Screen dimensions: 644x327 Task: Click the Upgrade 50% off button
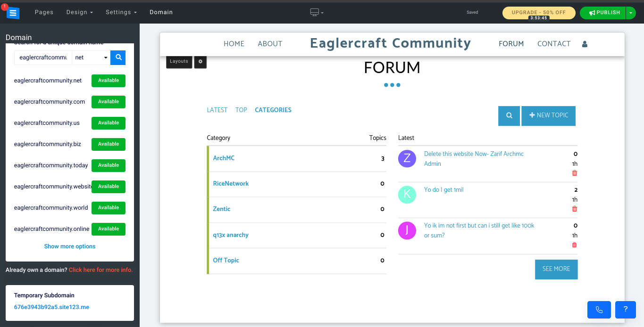539,13
